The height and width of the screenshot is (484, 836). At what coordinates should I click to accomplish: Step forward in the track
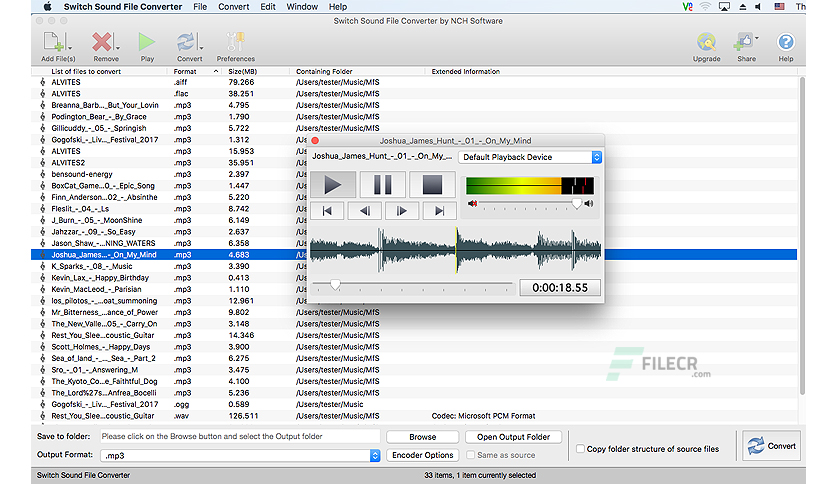pyautogui.click(x=402, y=211)
